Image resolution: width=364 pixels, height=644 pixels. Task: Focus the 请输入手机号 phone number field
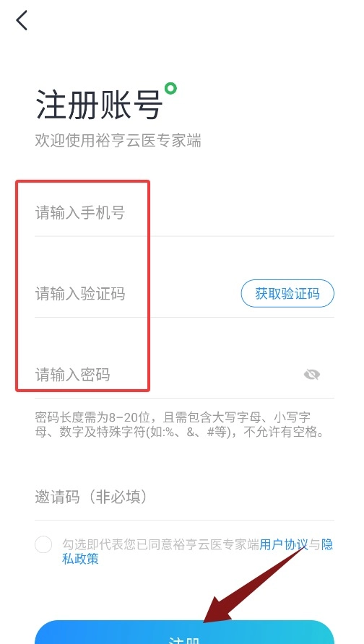[184, 213]
